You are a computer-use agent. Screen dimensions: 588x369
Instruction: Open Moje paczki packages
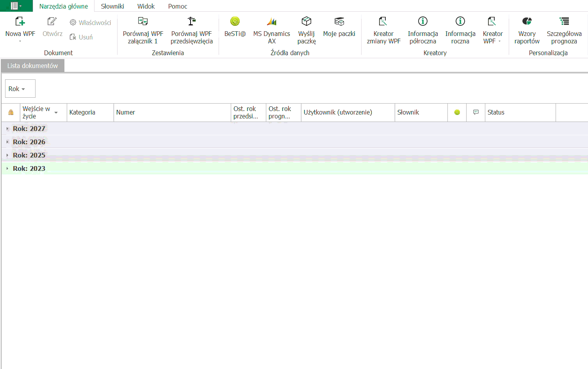[x=339, y=27]
